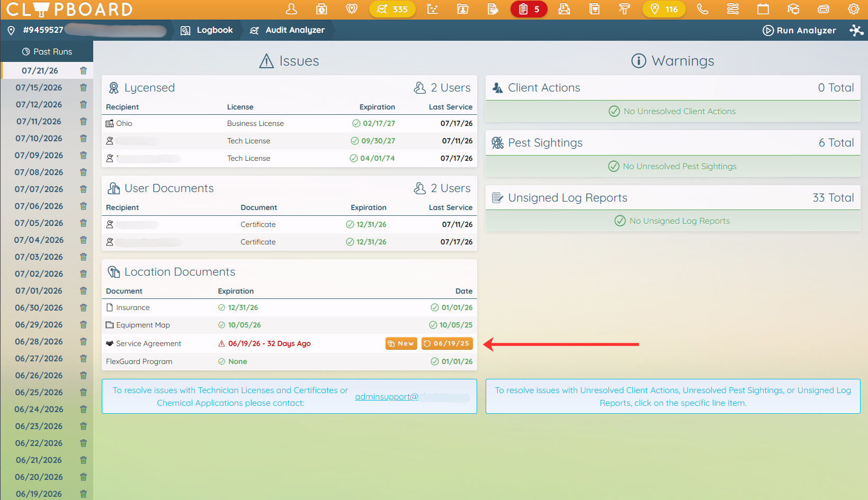Screen dimensions: 868x500
Task: Click the graduation cap icon
Action: 793,9
